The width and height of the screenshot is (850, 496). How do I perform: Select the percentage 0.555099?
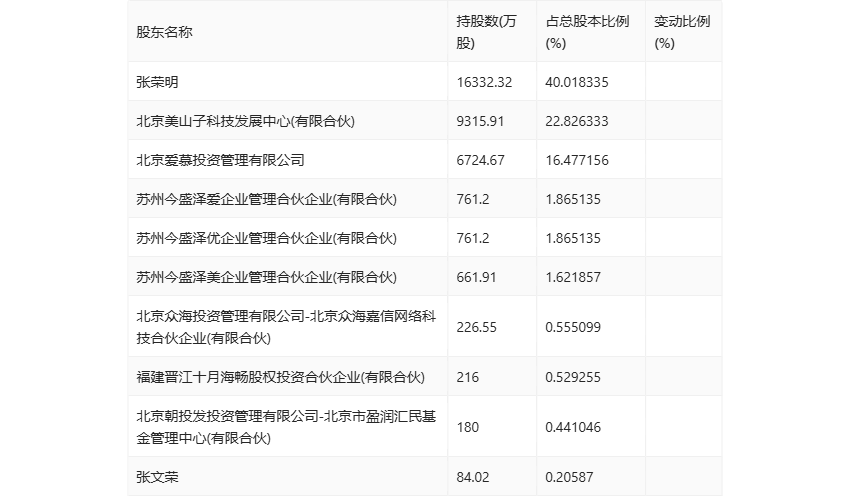pyautogui.click(x=573, y=327)
